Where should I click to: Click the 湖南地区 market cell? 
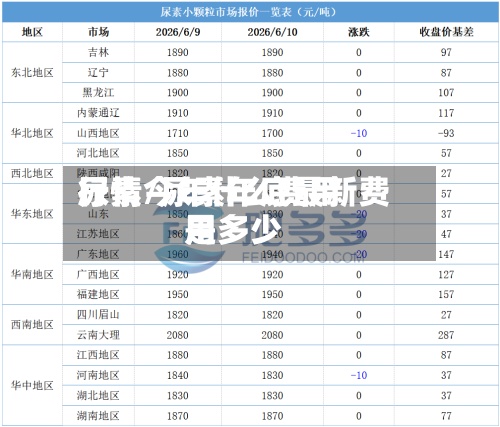tap(98, 416)
